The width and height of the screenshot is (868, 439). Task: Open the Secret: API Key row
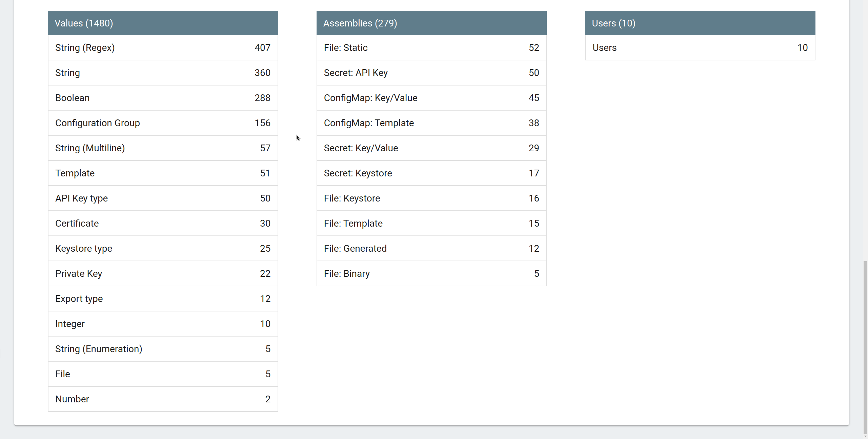tap(431, 73)
